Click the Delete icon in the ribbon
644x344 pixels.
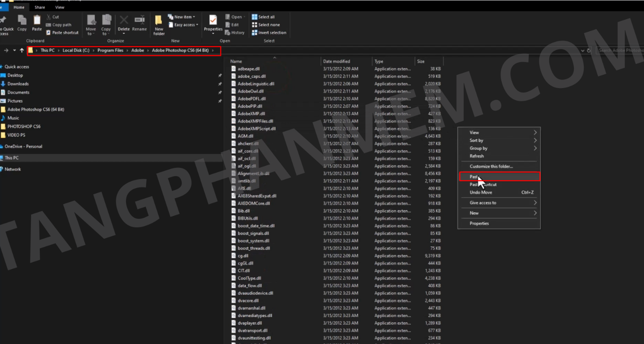(x=124, y=23)
